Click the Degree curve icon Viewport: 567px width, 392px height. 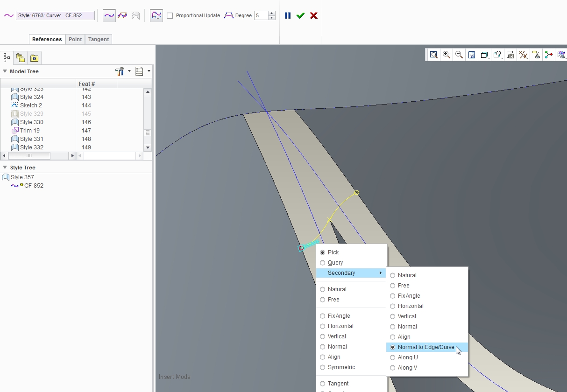228,15
